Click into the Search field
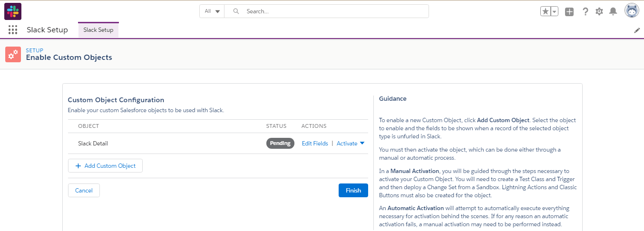Screen dimensions: 644x231 (x=327, y=11)
